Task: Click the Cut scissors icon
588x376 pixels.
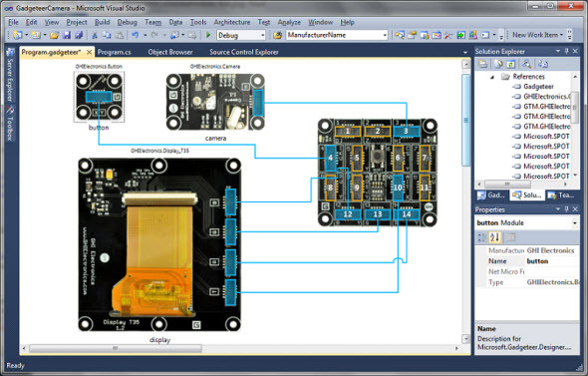Action: (95, 35)
